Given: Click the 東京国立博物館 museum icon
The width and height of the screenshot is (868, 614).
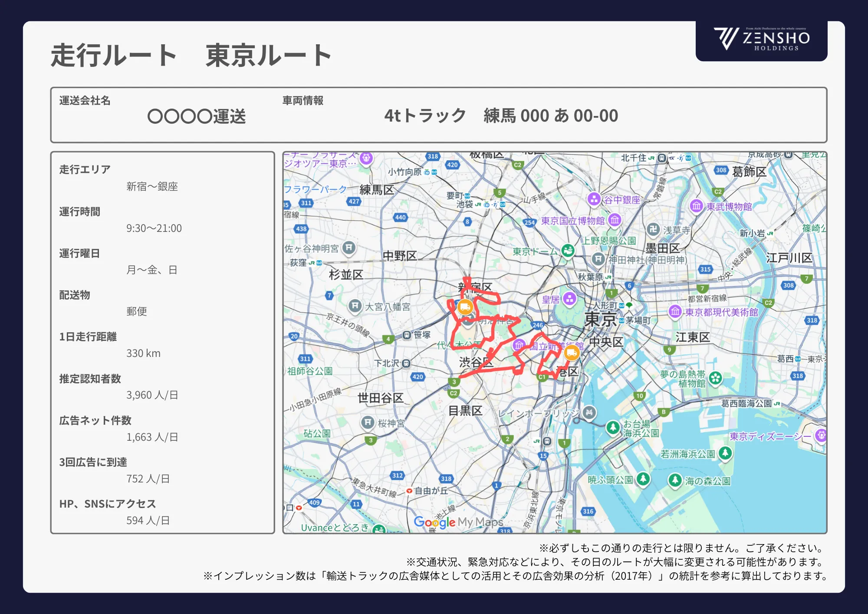Looking at the screenshot, I should (x=614, y=220).
